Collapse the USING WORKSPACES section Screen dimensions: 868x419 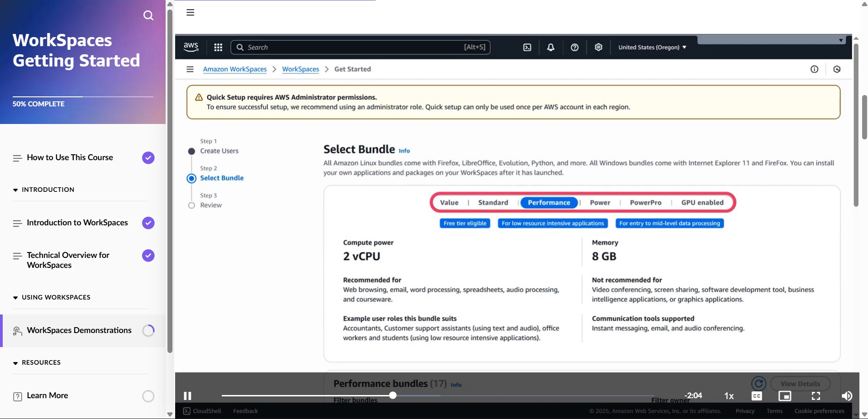[x=15, y=297]
